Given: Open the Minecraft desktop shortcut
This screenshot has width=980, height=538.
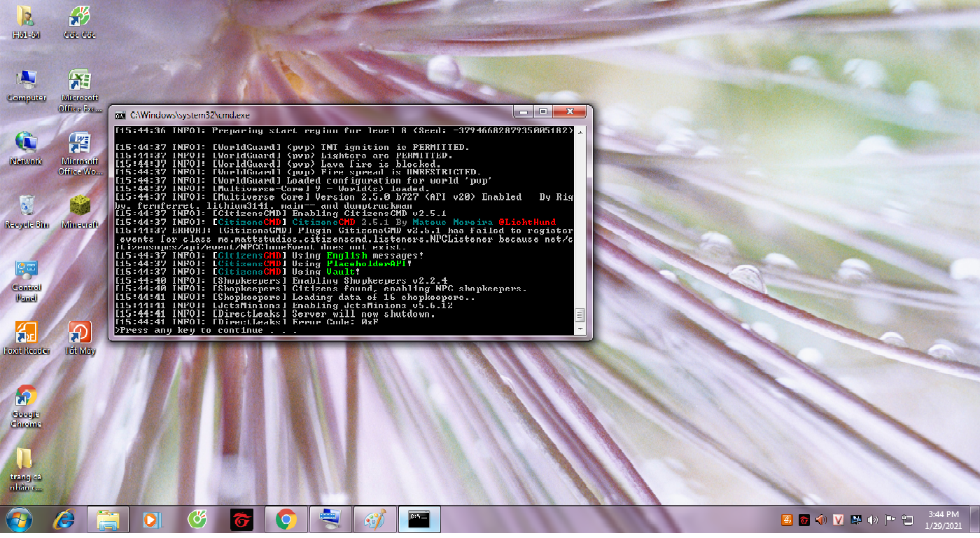Looking at the screenshot, I should pyautogui.click(x=80, y=207).
